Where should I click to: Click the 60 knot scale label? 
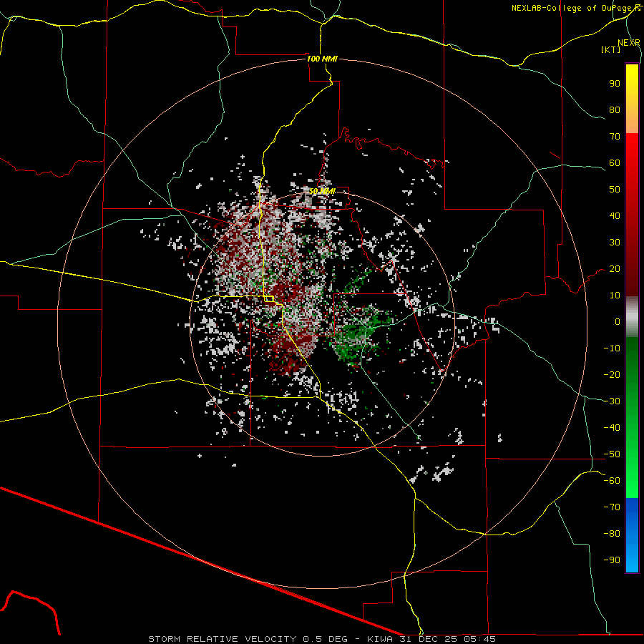tap(615, 163)
